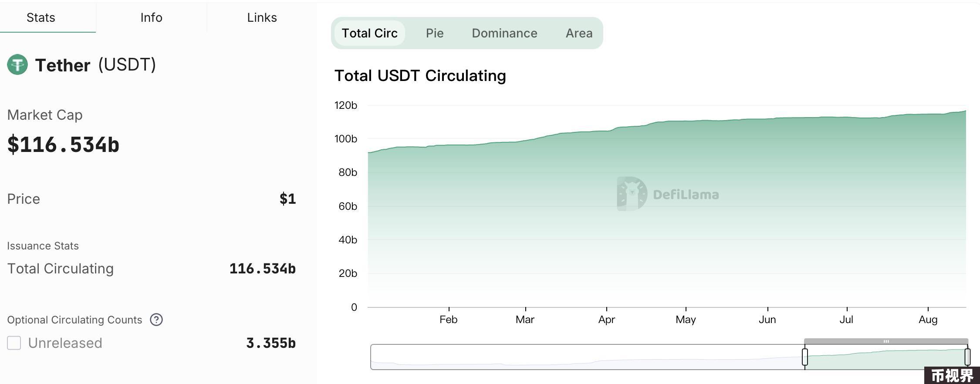Viewport: 980px width, 384px height.
Task: Click the Total Circulating label
Action: coord(60,269)
